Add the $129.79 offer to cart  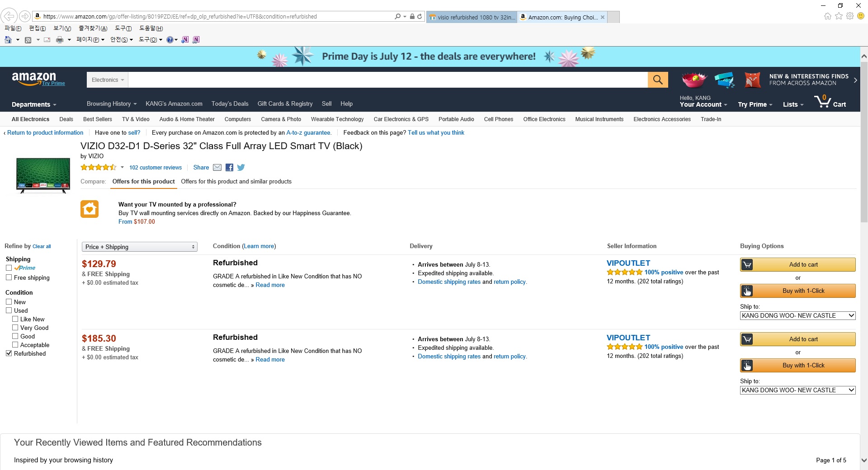point(797,265)
